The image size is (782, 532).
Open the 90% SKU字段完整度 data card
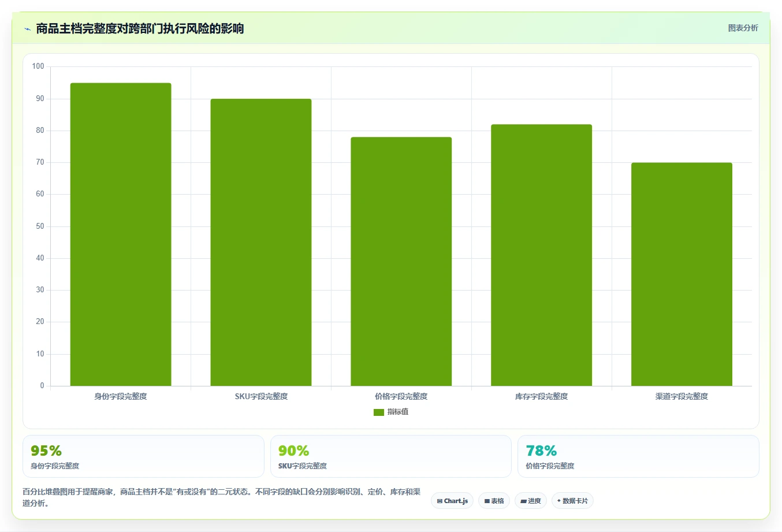coord(391,456)
